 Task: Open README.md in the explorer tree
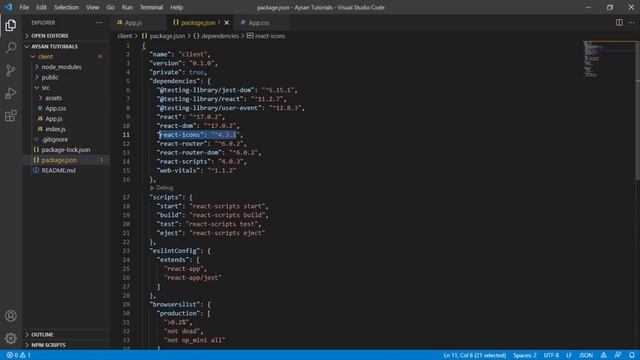pyautogui.click(x=66, y=170)
